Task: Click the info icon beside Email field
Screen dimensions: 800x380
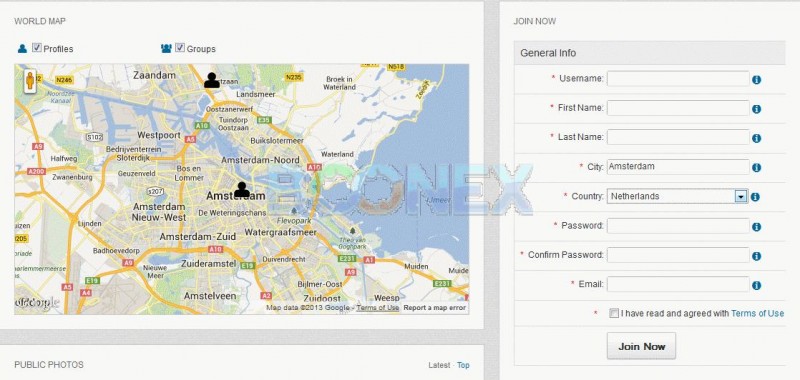Action: tap(757, 285)
